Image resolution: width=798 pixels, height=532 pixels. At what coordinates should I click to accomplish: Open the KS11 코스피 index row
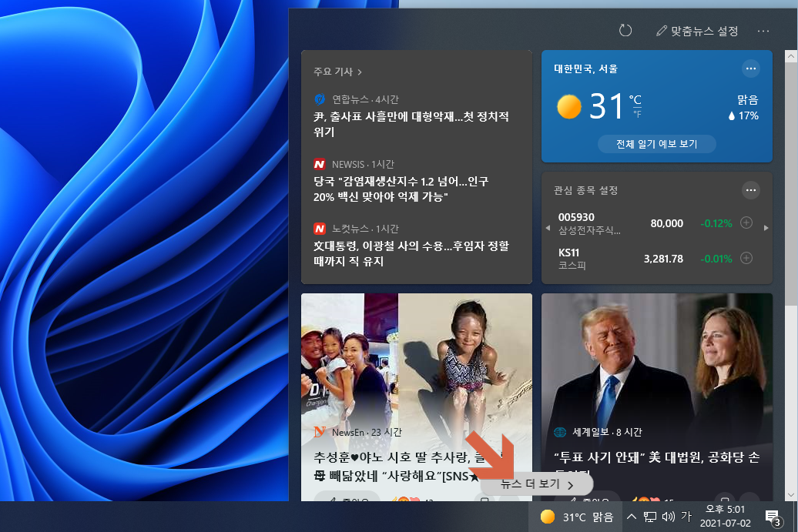tap(655, 259)
